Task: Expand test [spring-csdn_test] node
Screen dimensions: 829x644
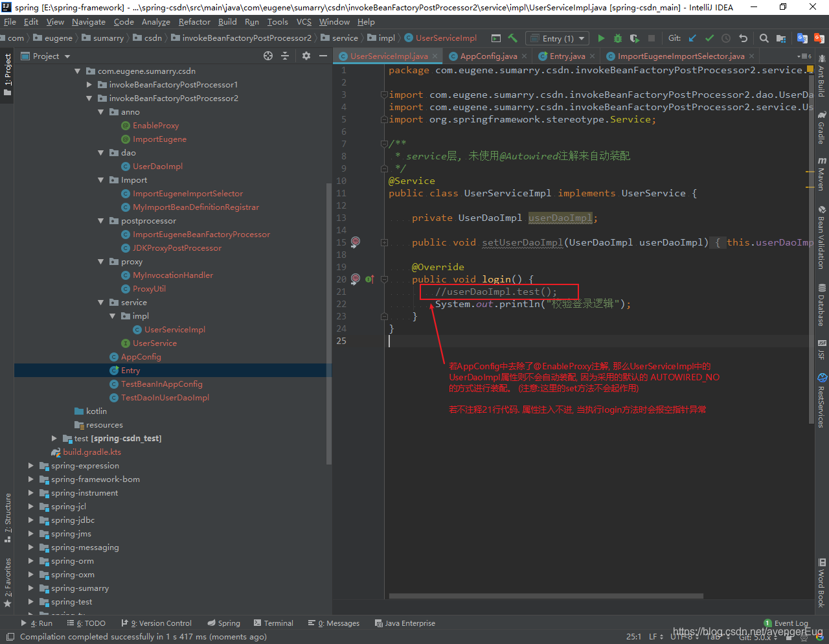Action: click(x=54, y=439)
